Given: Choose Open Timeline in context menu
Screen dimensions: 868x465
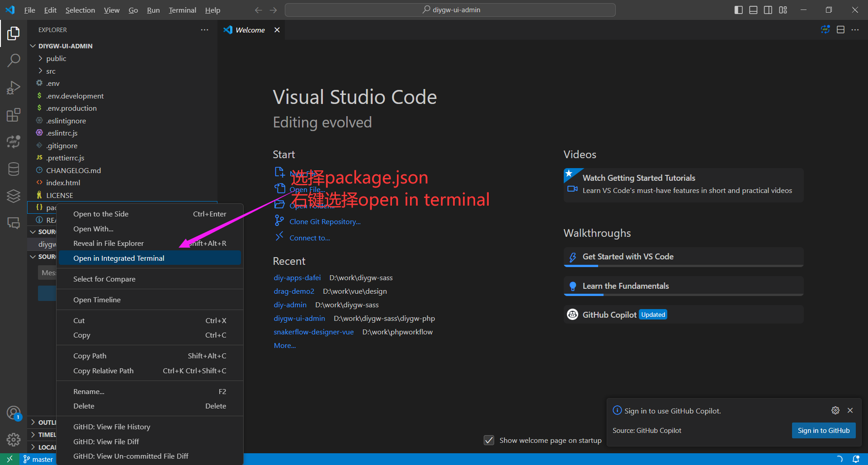Looking at the screenshot, I should [x=150, y=300].
